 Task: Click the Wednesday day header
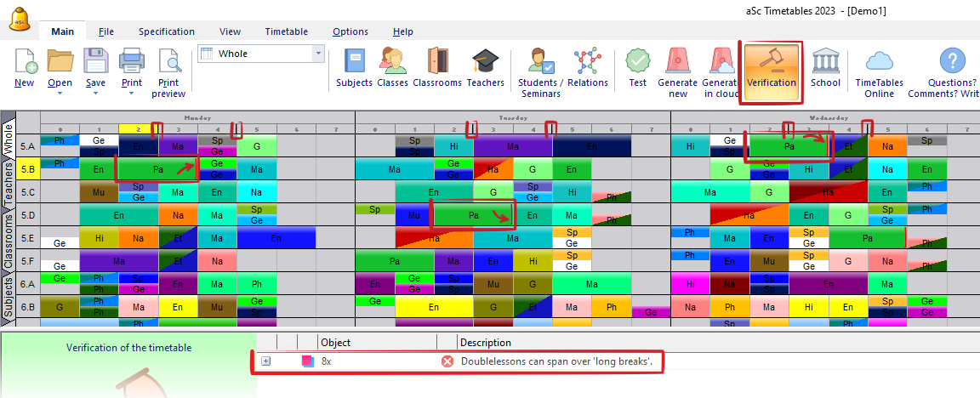828,117
